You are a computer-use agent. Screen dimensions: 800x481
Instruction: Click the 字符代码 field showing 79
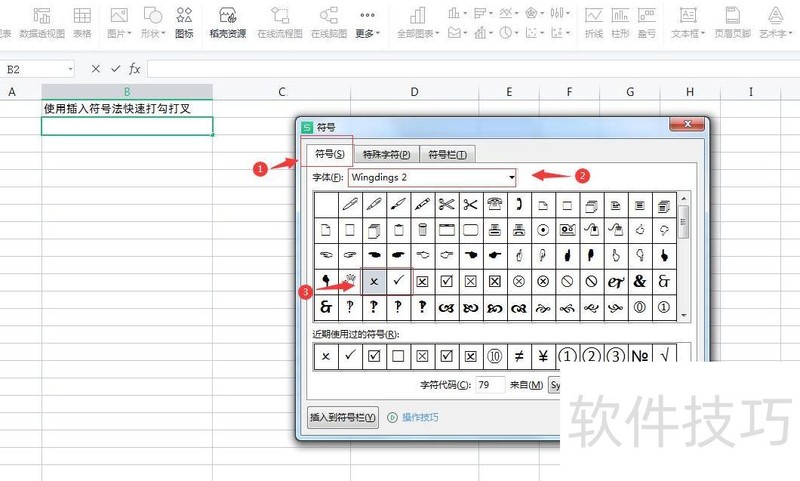pos(490,385)
